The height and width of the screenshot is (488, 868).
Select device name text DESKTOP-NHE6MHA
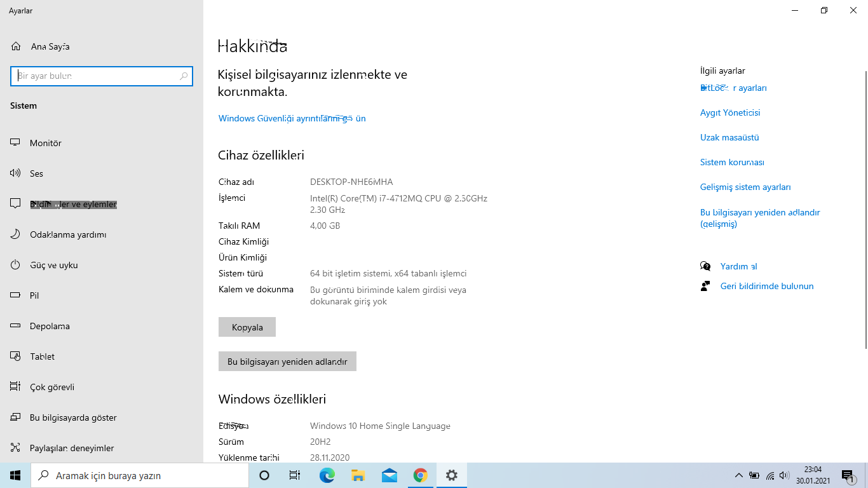(351, 182)
